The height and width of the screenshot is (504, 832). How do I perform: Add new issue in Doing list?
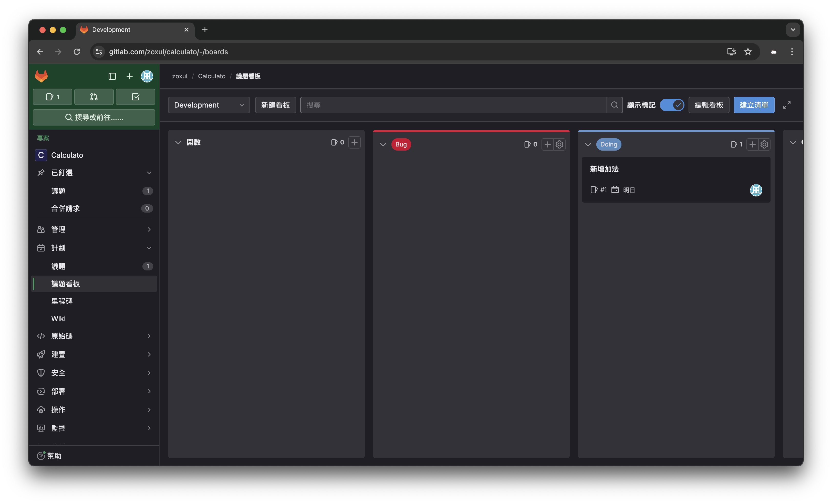pyautogui.click(x=752, y=144)
